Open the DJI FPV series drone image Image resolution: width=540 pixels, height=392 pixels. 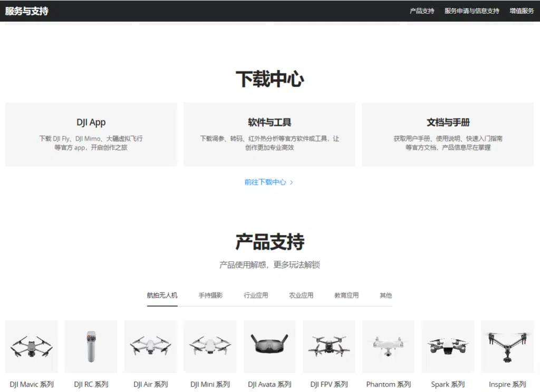point(329,347)
